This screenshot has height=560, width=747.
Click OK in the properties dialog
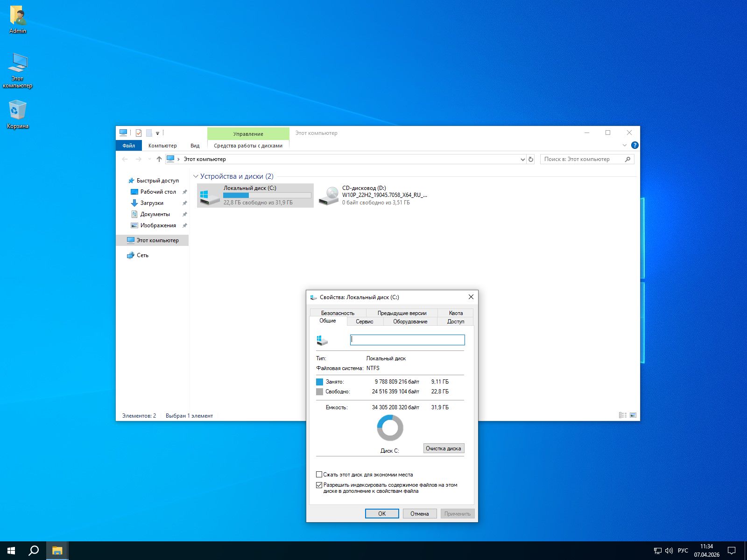[x=382, y=513]
